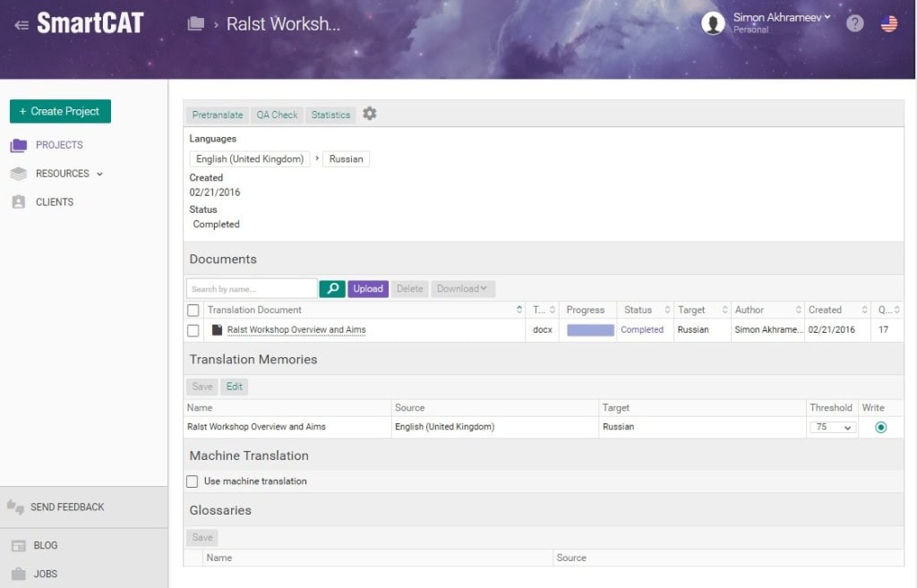Click JOBS label in sidebar

[x=46, y=574]
